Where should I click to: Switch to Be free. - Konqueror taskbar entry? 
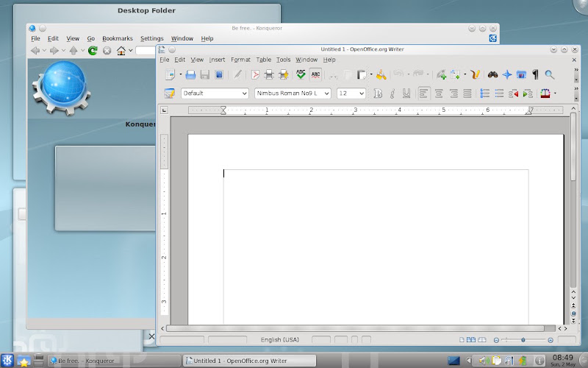pos(115,361)
